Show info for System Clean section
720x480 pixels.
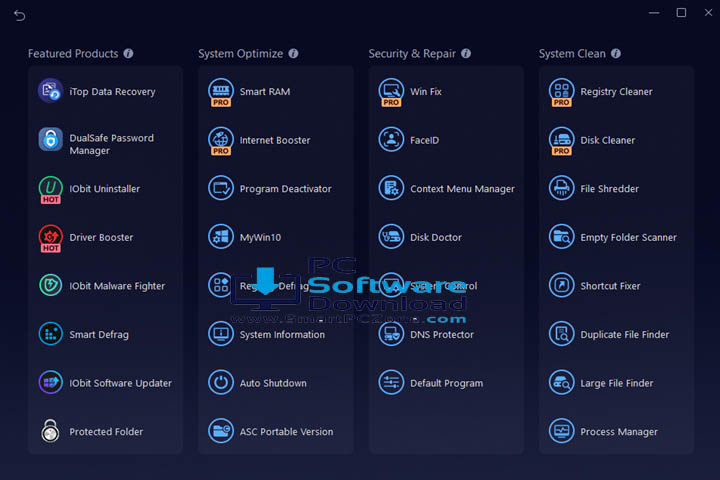(x=616, y=54)
